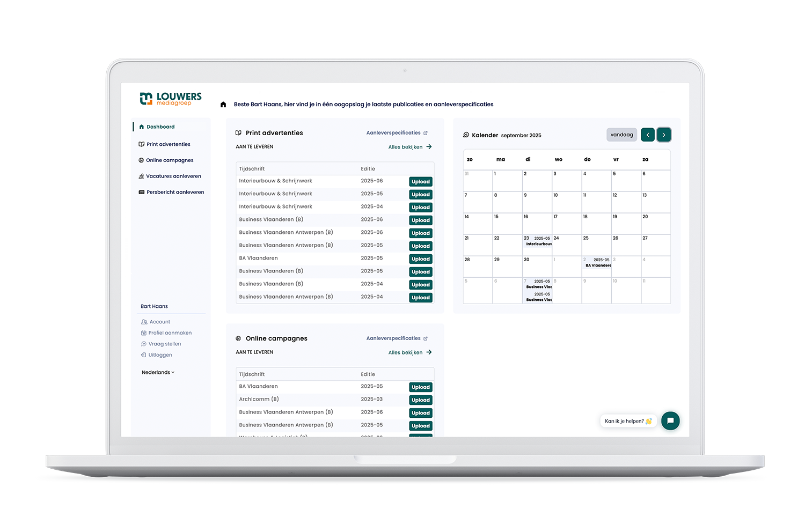
Task: Go to previous month in calendar
Action: (x=648, y=135)
